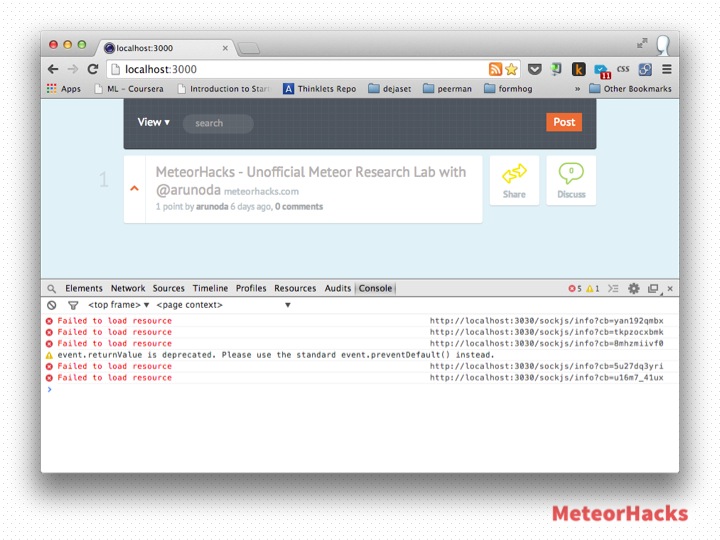Open the dejaset bookmarks folder

pos(390,89)
